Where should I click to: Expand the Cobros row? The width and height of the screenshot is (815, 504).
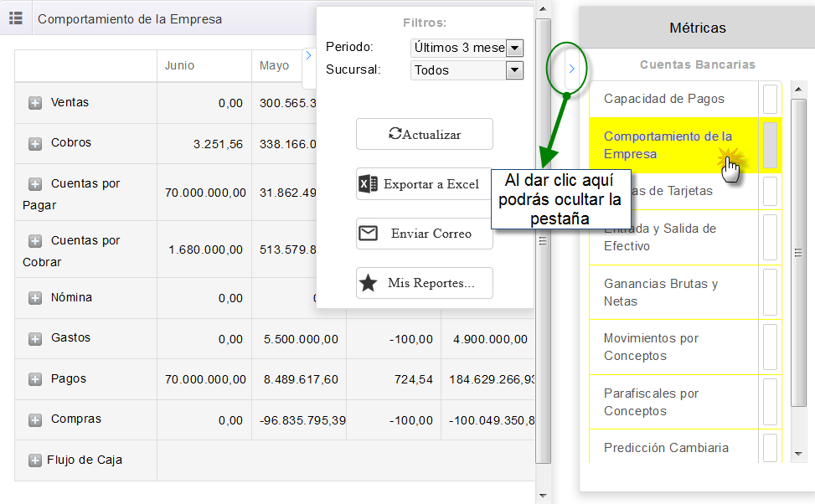point(35,144)
